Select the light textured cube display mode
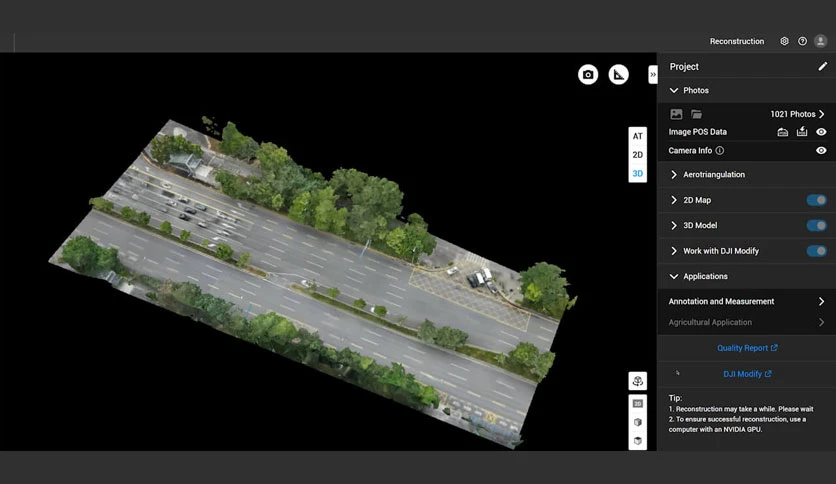 tap(638, 422)
